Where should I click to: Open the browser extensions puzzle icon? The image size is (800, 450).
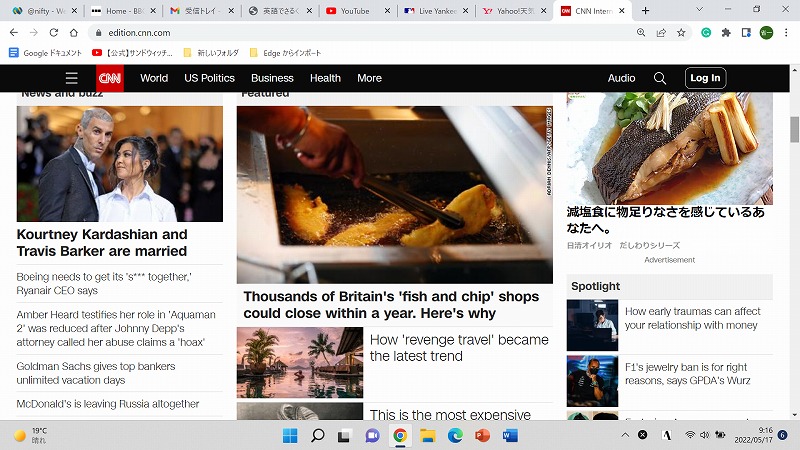[726, 32]
